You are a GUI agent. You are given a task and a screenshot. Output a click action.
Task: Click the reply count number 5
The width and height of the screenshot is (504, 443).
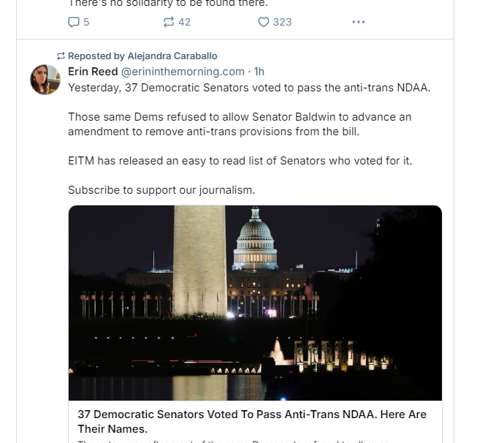pos(86,22)
